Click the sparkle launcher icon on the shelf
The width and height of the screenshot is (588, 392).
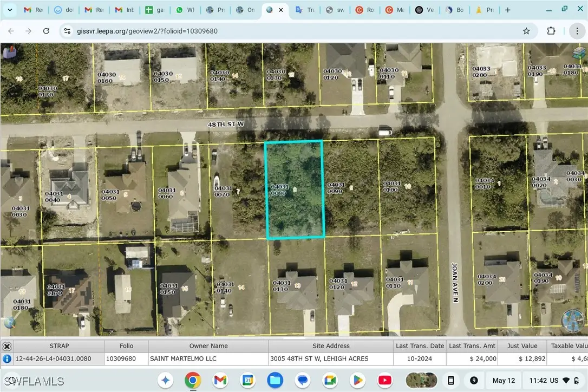(x=166, y=380)
